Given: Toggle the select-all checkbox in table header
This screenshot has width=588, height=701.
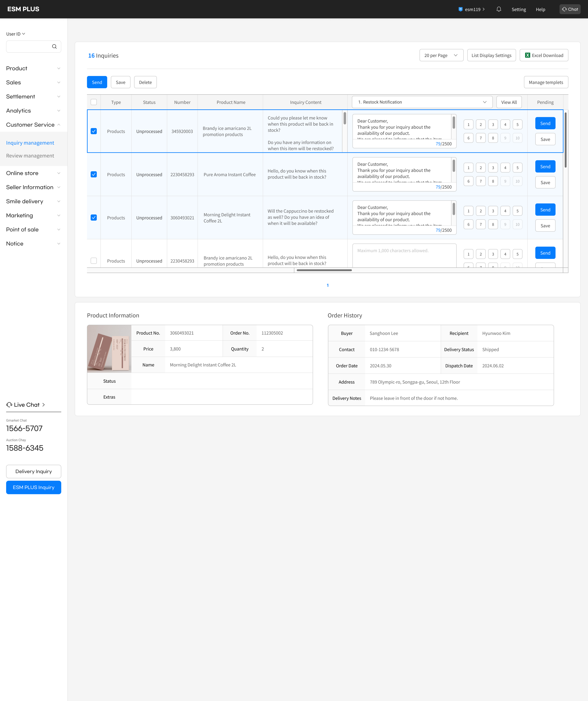Looking at the screenshot, I should (x=94, y=102).
